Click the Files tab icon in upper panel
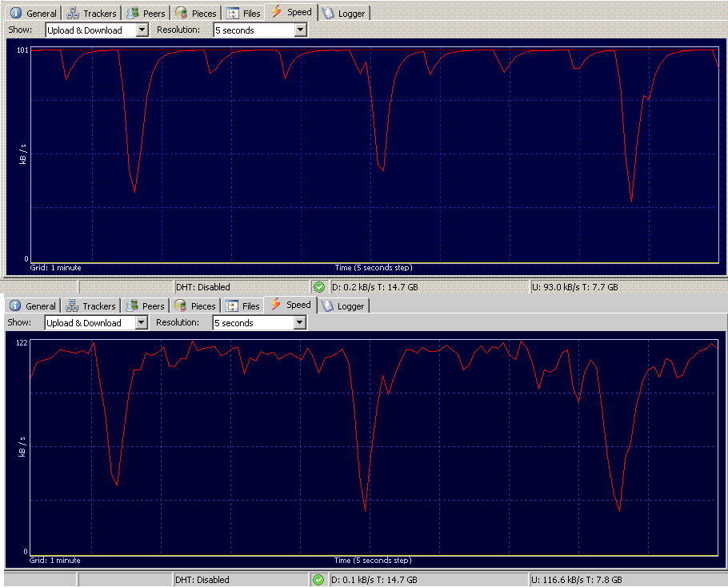The width and height of the screenshot is (728, 587). pyautogui.click(x=233, y=14)
